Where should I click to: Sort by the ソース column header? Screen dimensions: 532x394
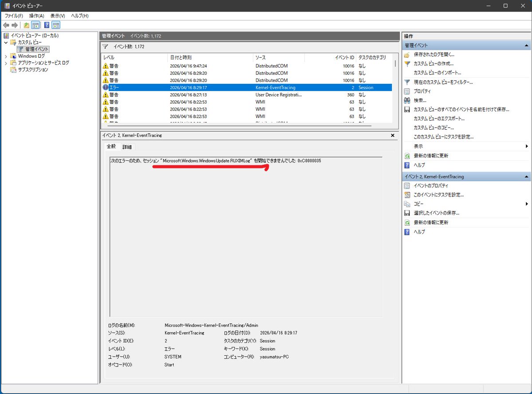coord(279,57)
